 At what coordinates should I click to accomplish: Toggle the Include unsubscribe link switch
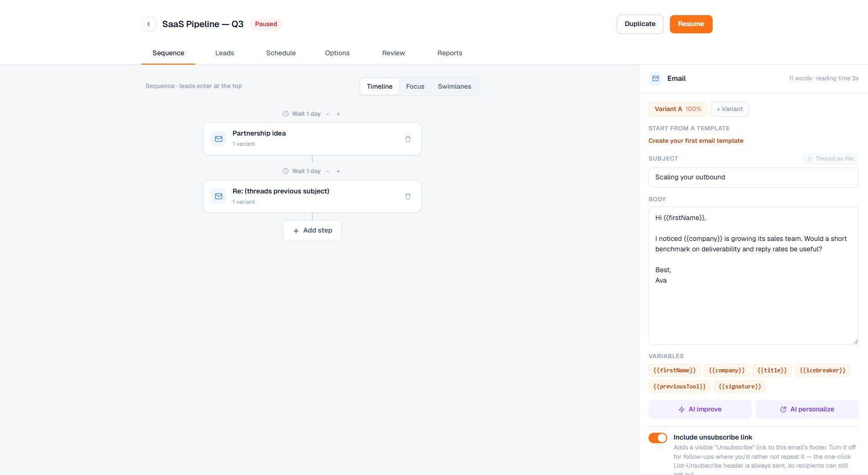tap(658, 438)
